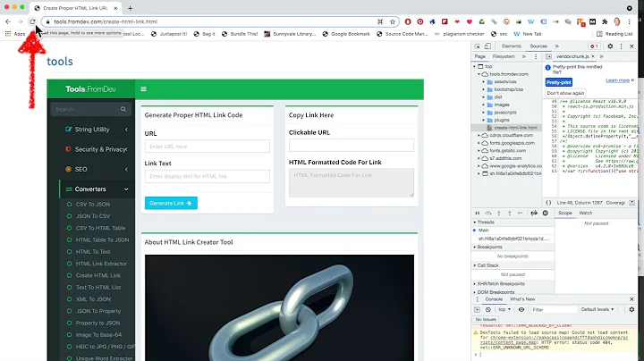
Task: Click the step out debugger icon
Action: point(509,213)
